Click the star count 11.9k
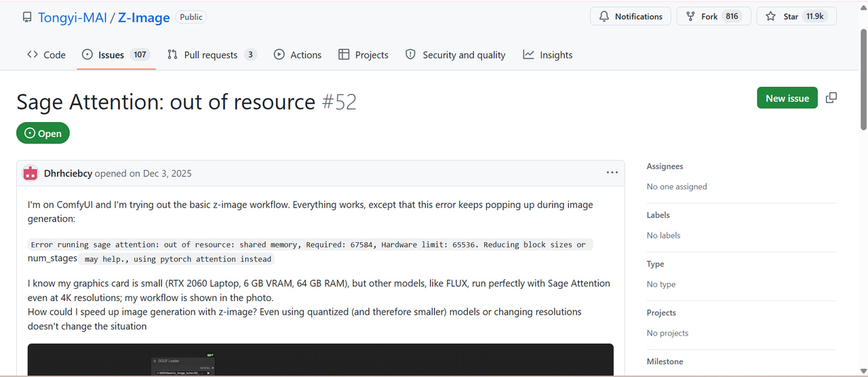Viewport: 868px width, 377px height. click(x=814, y=16)
